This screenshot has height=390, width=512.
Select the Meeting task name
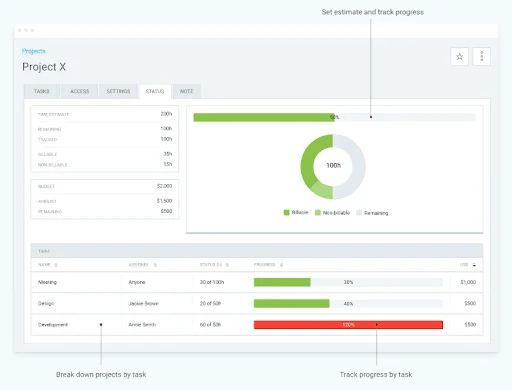(x=47, y=282)
